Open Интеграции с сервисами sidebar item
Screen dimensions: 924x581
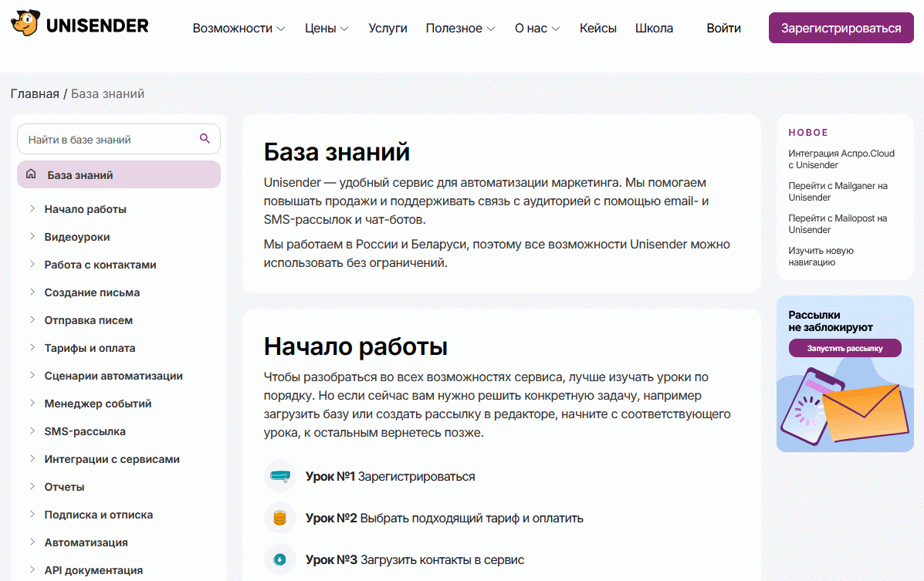[112, 459]
